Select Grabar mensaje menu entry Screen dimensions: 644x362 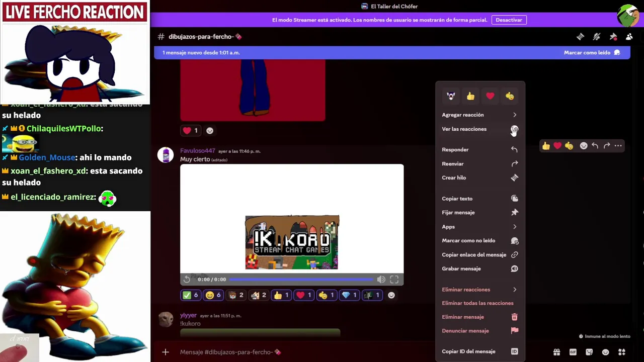[480, 269]
